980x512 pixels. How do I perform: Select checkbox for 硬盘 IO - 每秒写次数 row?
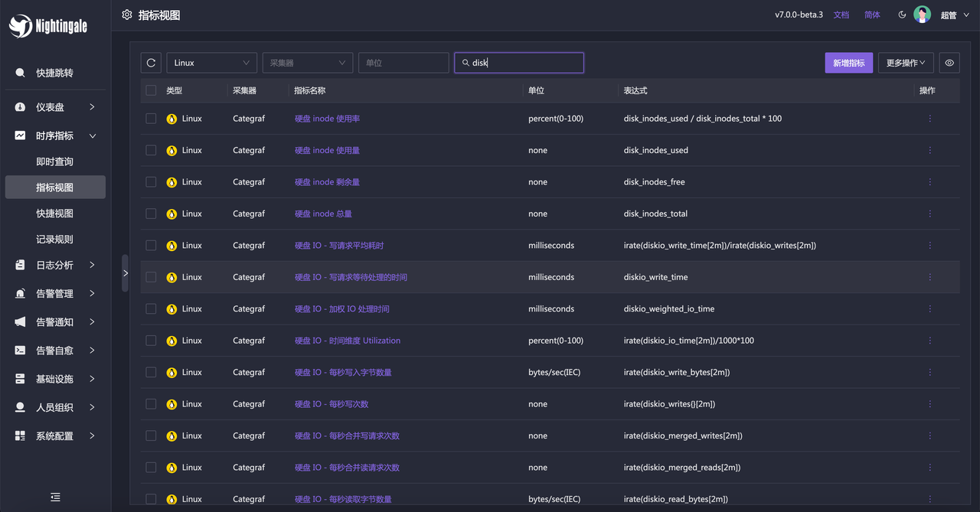coord(151,404)
